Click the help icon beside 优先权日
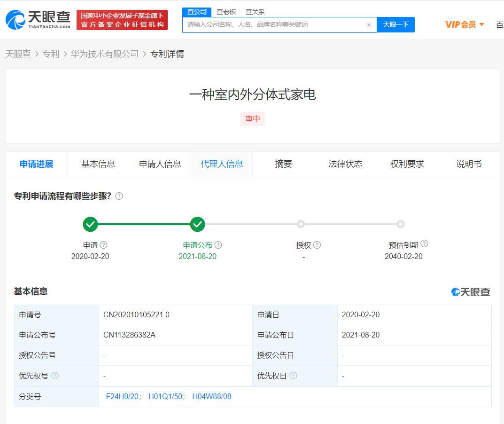 point(293,376)
